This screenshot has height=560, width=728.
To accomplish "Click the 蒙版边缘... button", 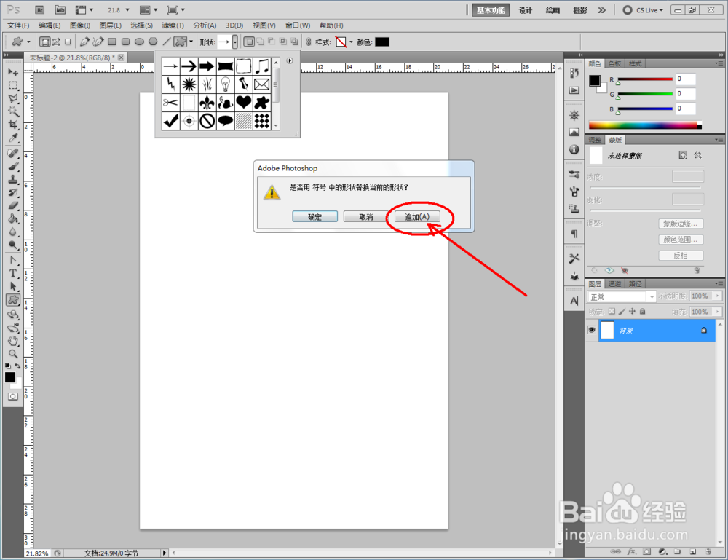I will tap(681, 224).
